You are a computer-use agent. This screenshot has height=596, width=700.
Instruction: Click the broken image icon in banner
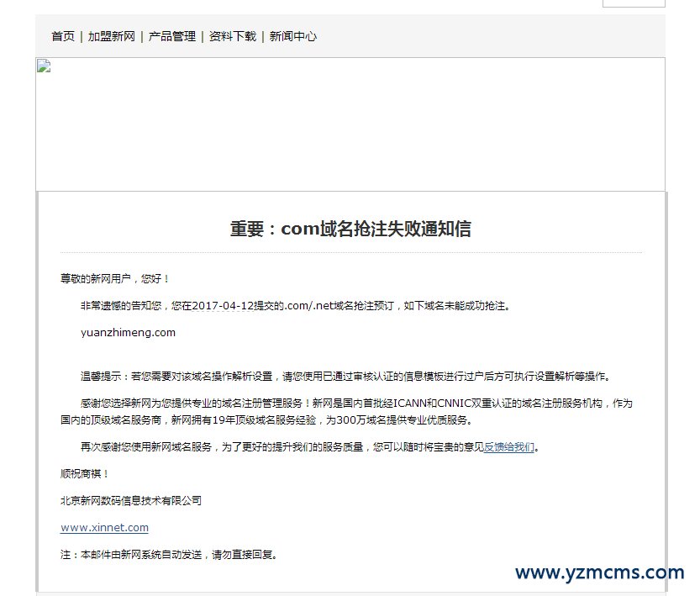click(x=44, y=66)
